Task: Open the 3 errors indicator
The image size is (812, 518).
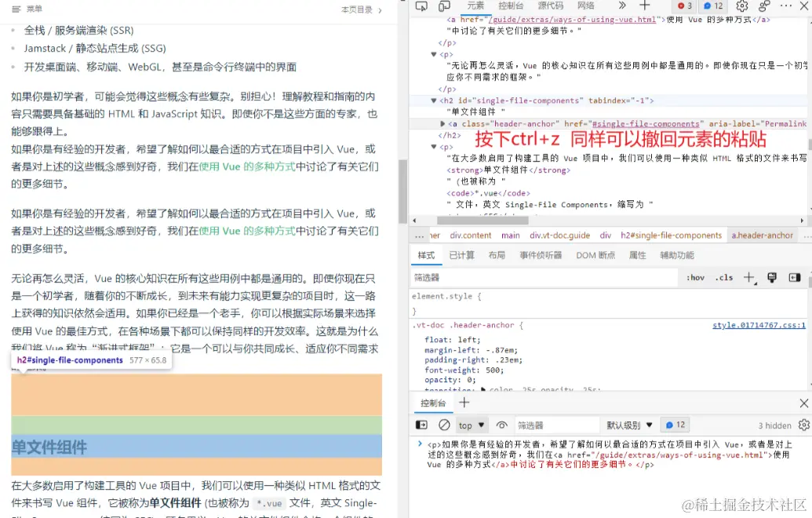Action: 685,5
